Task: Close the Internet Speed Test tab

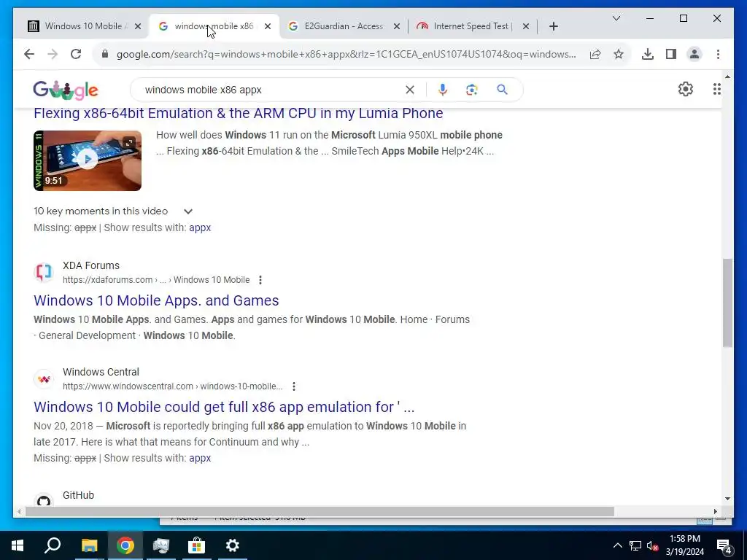Action: click(x=525, y=26)
